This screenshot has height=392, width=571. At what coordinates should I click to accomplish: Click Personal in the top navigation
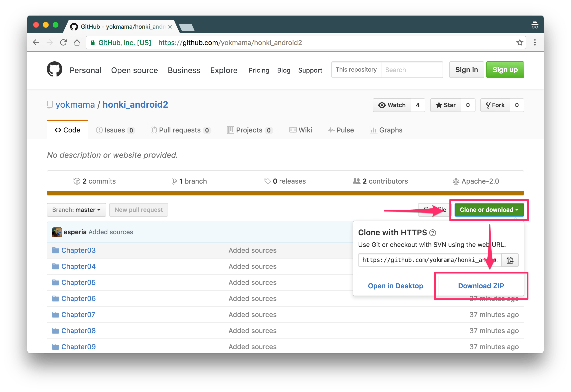pos(85,70)
